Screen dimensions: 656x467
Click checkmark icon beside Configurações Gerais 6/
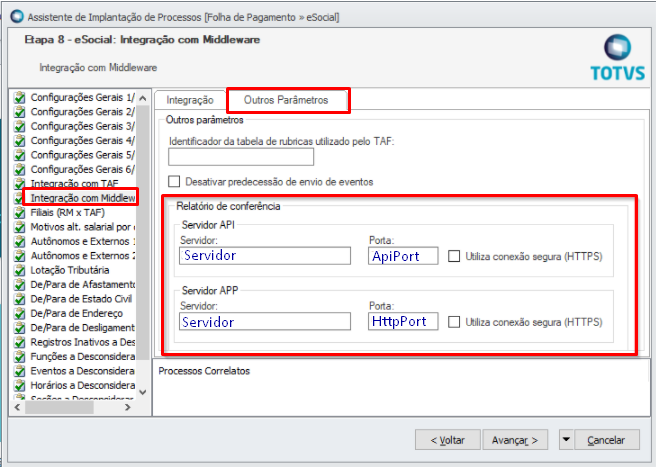(x=19, y=169)
